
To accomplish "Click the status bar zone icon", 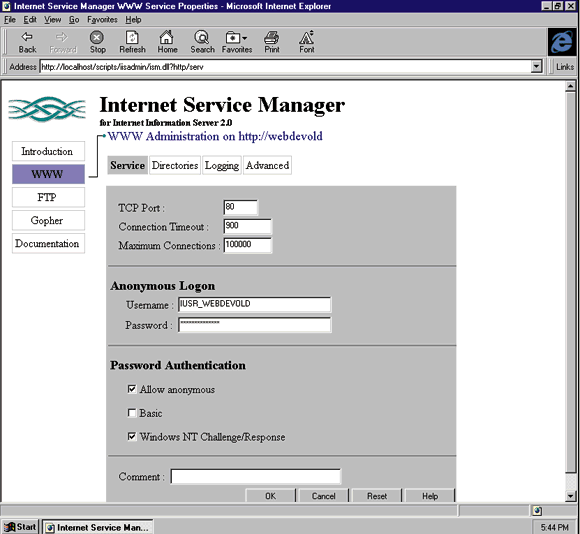I will 537,511.
